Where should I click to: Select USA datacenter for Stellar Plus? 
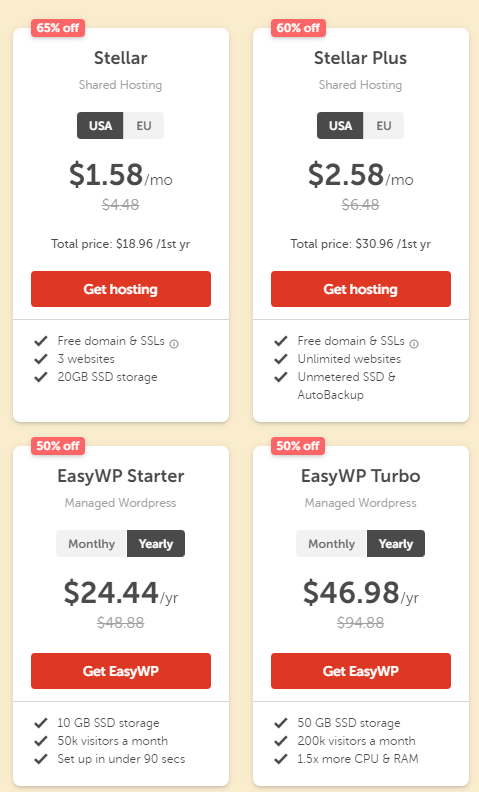(x=340, y=125)
